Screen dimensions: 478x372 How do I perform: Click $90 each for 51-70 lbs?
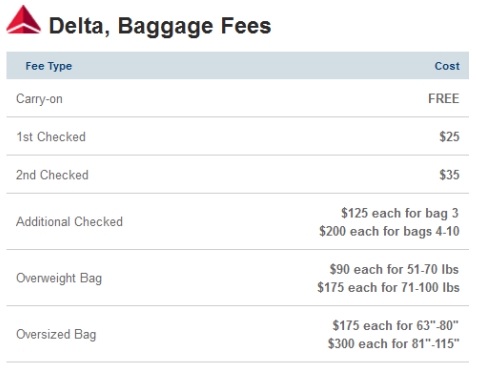(394, 269)
